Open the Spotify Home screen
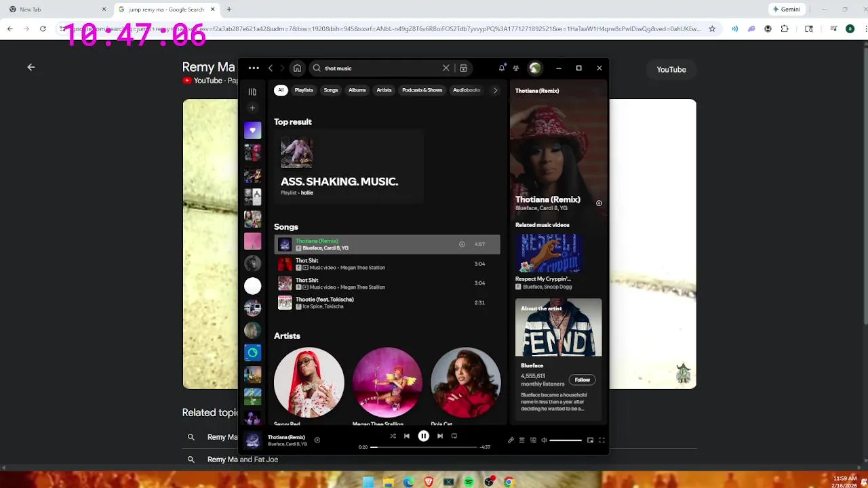The height and width of the screenshot is (488, 868). [297, 68]
